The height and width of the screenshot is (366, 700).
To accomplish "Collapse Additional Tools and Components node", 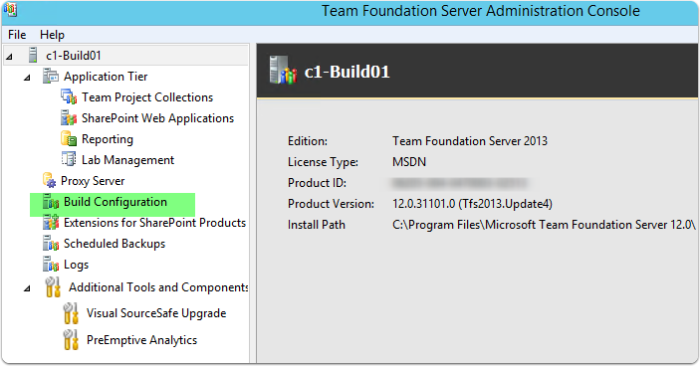I will pos(27,289).
